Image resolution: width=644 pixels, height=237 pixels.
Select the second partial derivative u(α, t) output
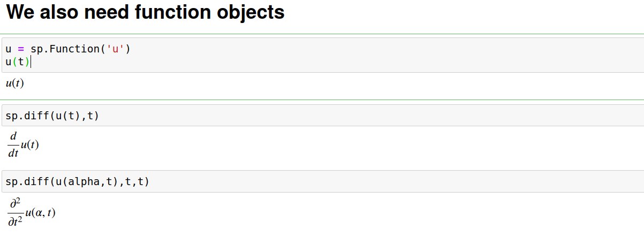[x=32, y=212]
